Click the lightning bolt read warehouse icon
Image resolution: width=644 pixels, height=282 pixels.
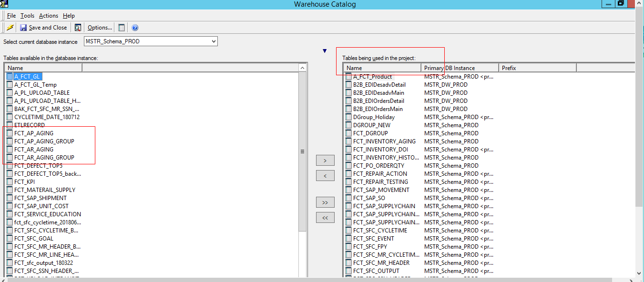[10, 28]
